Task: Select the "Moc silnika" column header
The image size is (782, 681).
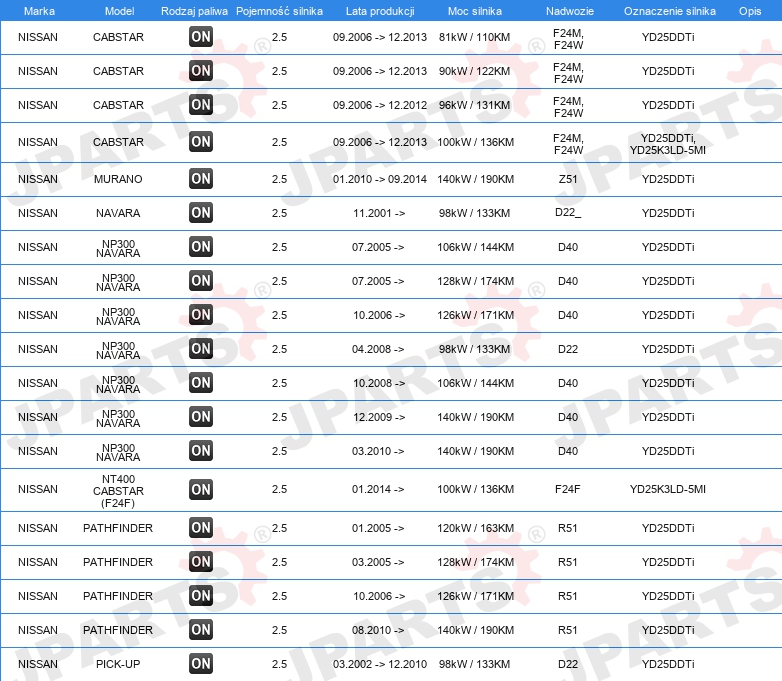Action: [x=475, y=11]
